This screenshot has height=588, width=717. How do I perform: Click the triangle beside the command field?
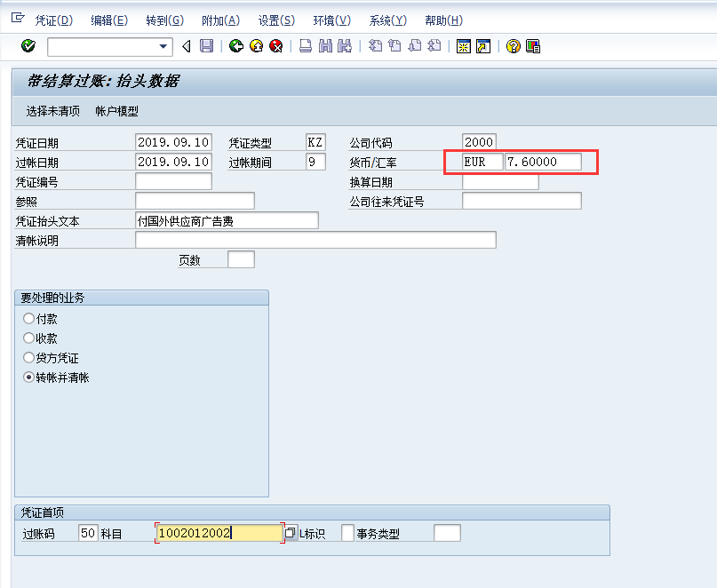click(186, 46)
